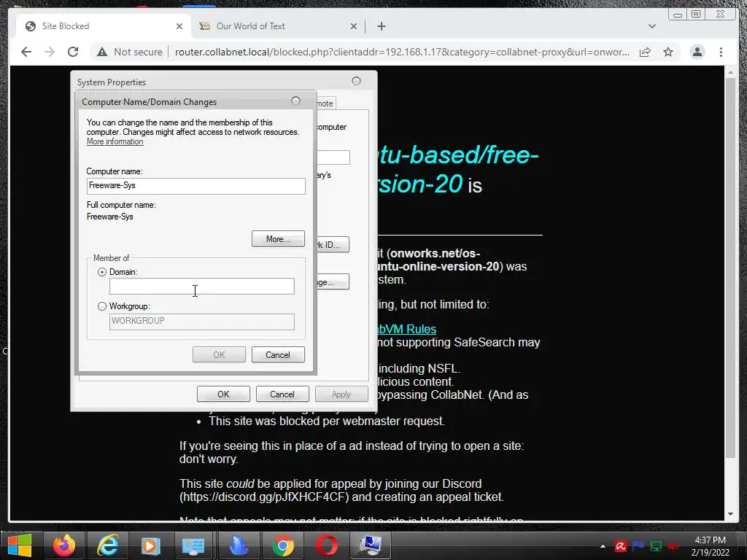Go back in Chrome
The image size is (747, 560).
[x=26, y=52]
